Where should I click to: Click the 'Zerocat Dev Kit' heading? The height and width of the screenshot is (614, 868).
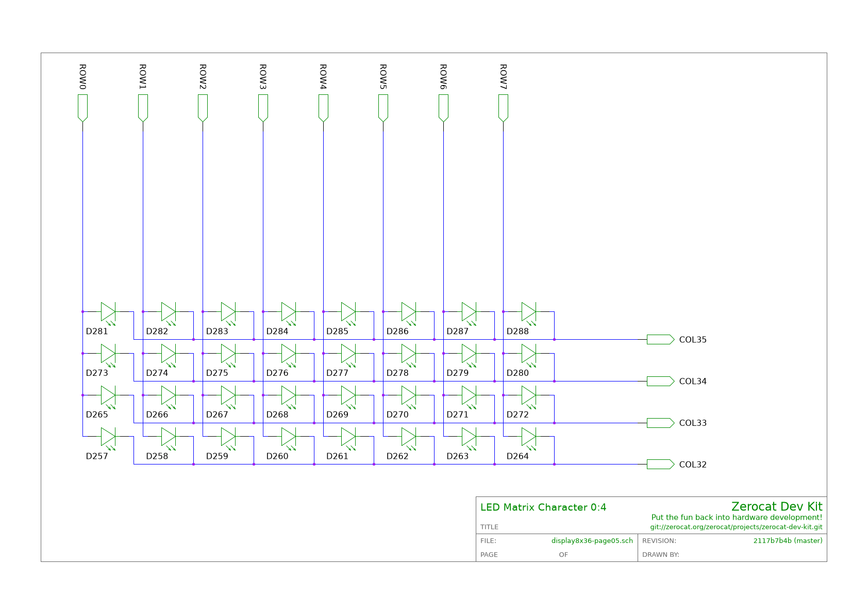pyautogui.click(x=777, y=507)
